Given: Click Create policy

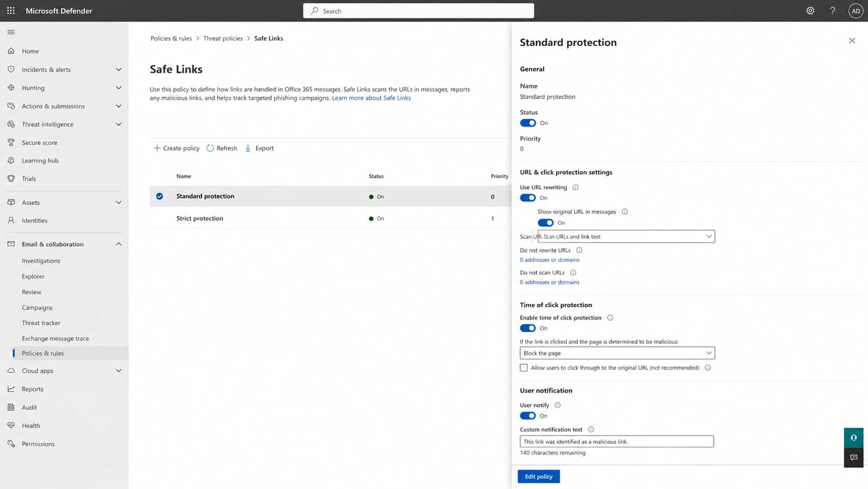Looking at the screenshot, I should [177, 148].
